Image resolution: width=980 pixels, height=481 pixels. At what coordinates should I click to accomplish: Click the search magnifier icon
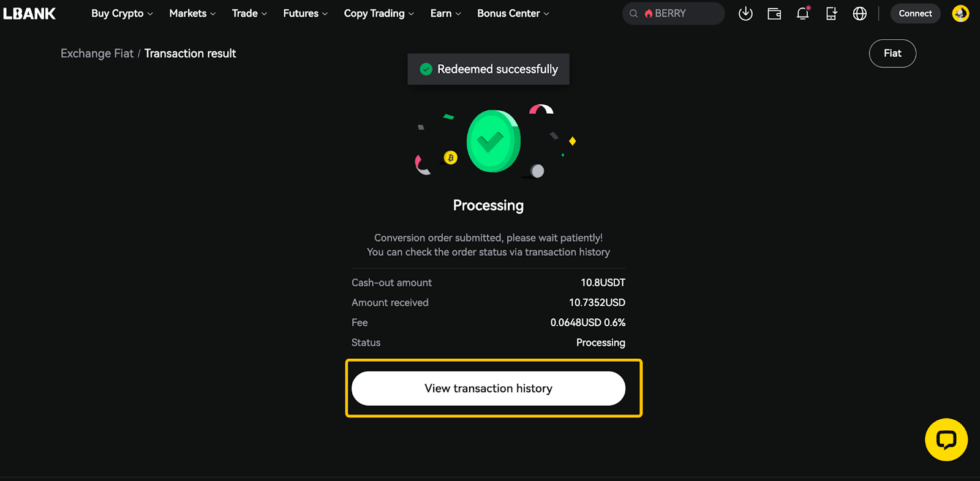point(634,13)
